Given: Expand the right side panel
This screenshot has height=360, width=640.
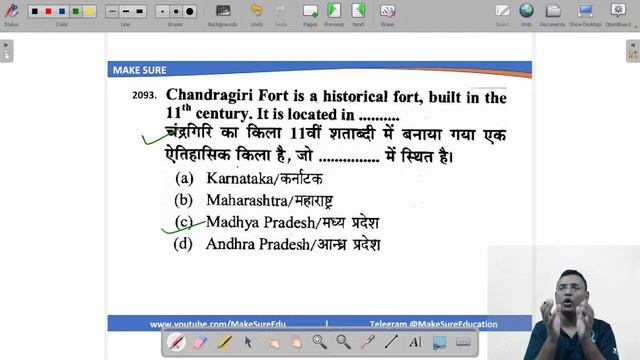Looking at the screenshot, I should [x=633, y=51].
